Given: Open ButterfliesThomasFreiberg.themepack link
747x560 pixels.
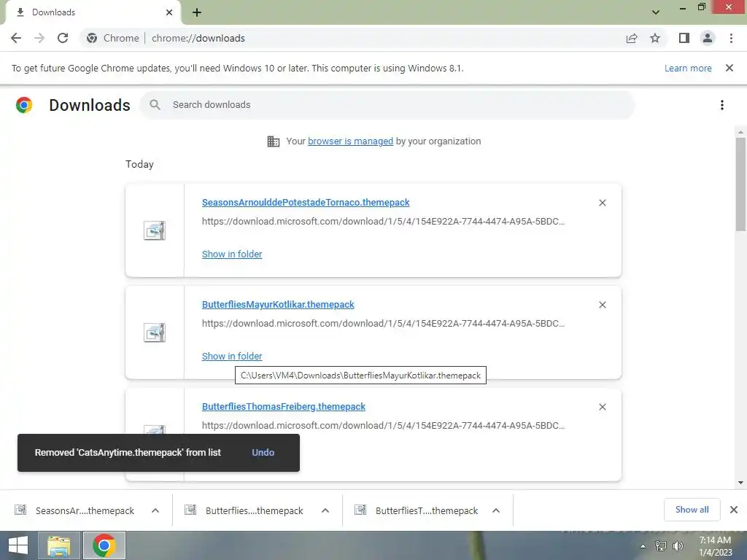Looking at the screenshot, I should coord(284,407).
